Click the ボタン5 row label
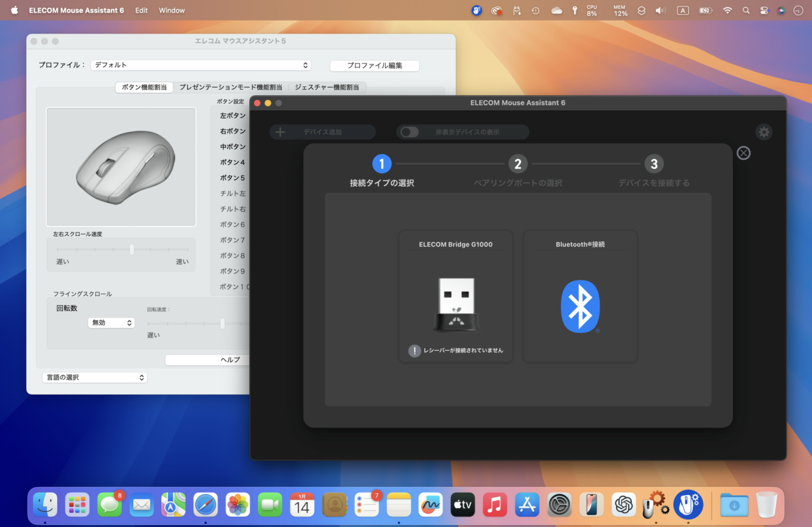This screenshot has height=527, width=812. (233, 178)
